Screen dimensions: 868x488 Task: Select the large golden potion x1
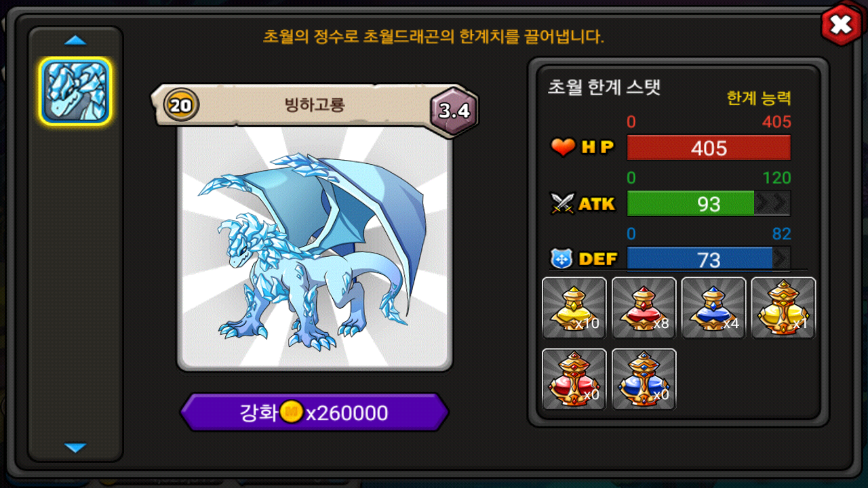click(783, 308)
